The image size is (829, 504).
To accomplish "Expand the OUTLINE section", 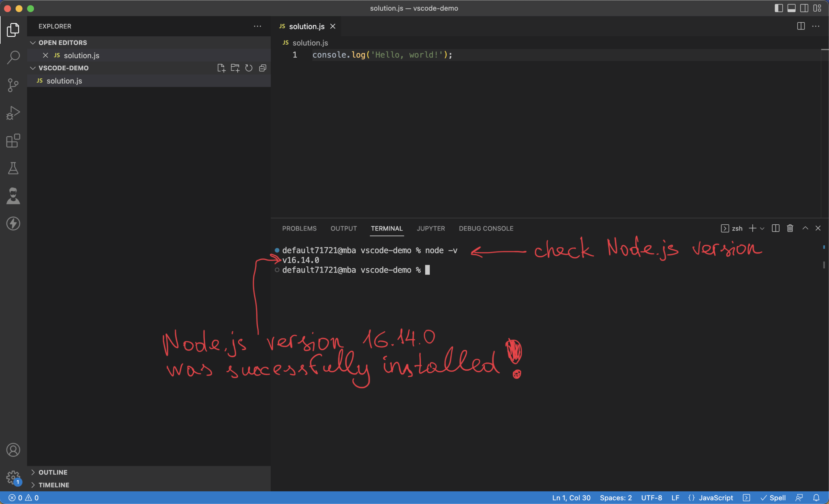I will (33, 472).
